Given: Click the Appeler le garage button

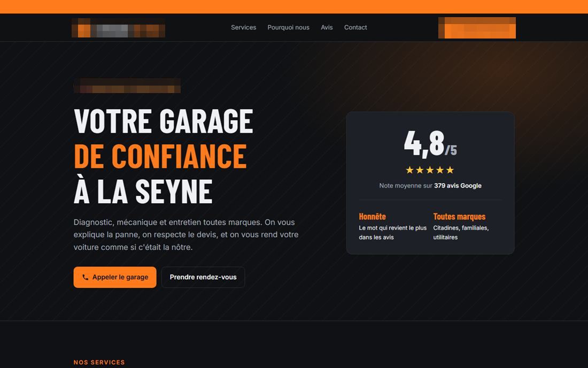Looking at the screenshot, I should point(115,277).
